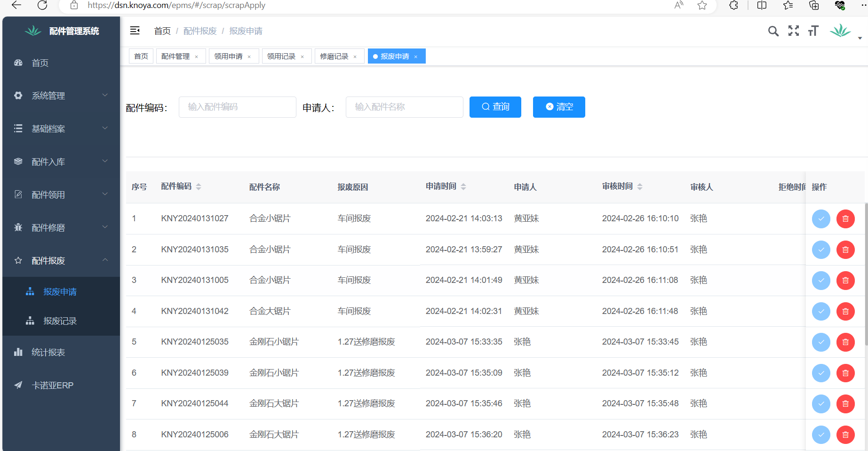Image resolution: width=868 pixels, height=451 pixels.
Task: Expand 系统管理 sidebar menu
Action: point(61,96)
